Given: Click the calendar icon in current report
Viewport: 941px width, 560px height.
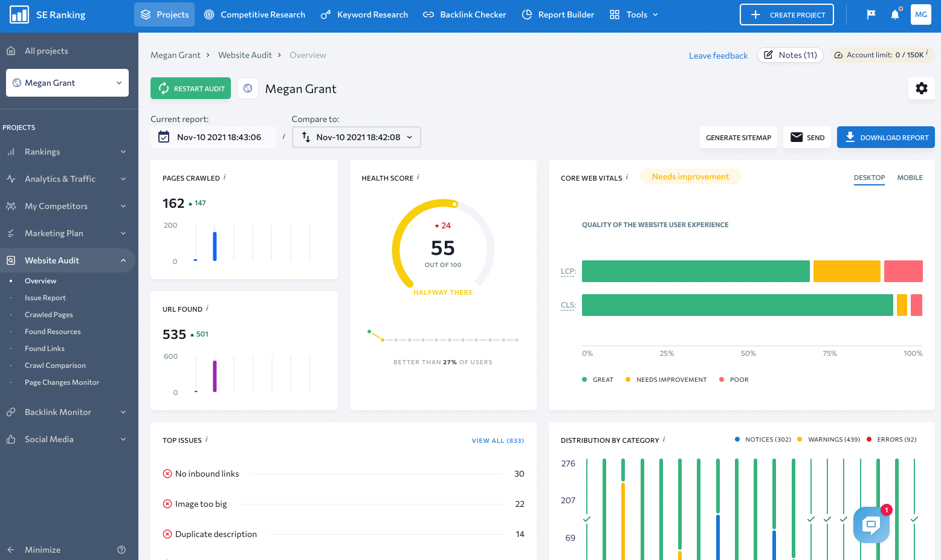Looking at the screenshot, I should [164, 137].
